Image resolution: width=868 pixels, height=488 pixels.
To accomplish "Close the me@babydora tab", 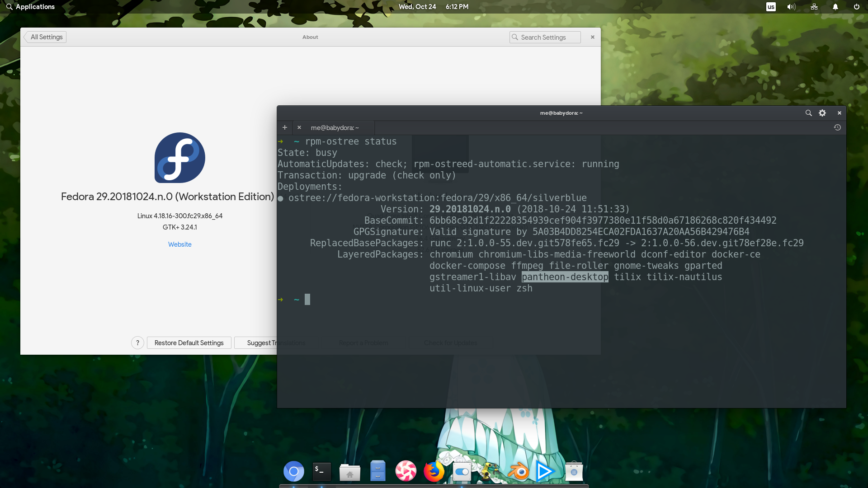I will 299,127.
